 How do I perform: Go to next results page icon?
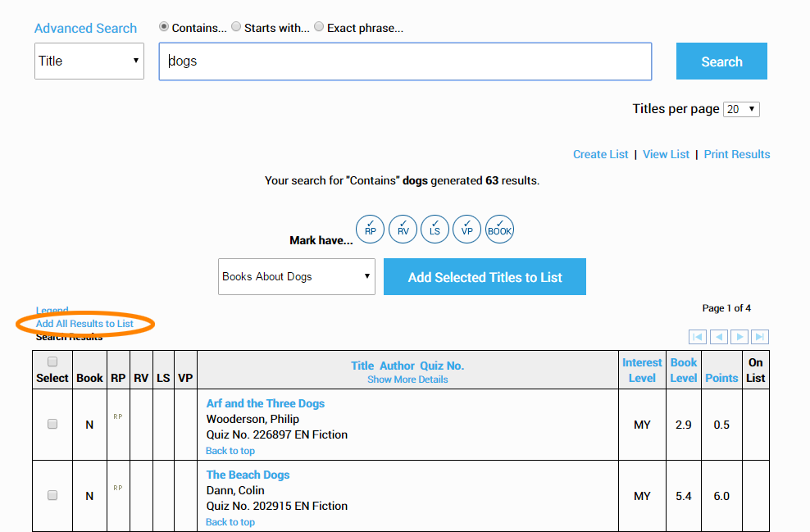click(739, 337)
